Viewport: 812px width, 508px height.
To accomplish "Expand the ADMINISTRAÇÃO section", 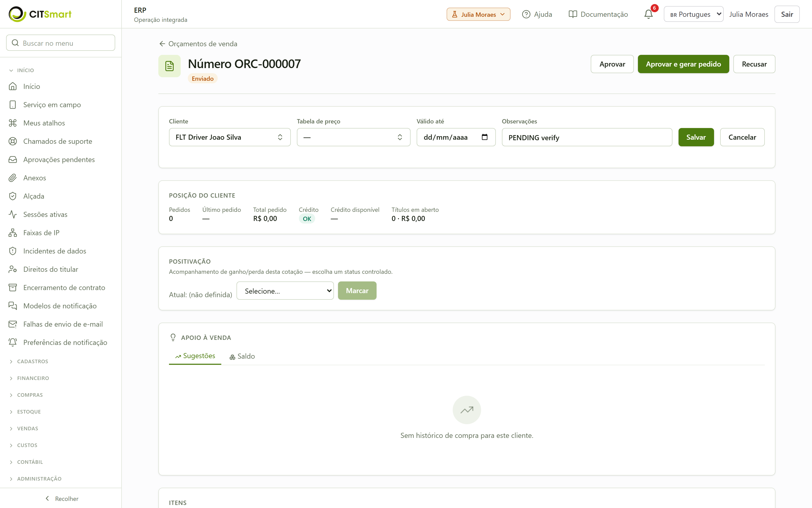I will tap(36, 479).
